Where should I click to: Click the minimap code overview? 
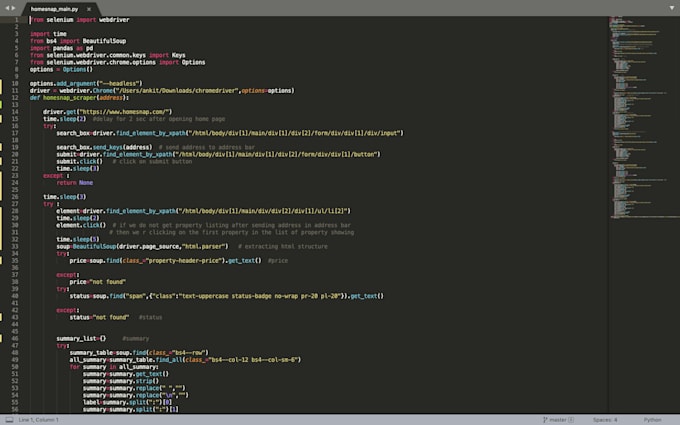[643, 117]
